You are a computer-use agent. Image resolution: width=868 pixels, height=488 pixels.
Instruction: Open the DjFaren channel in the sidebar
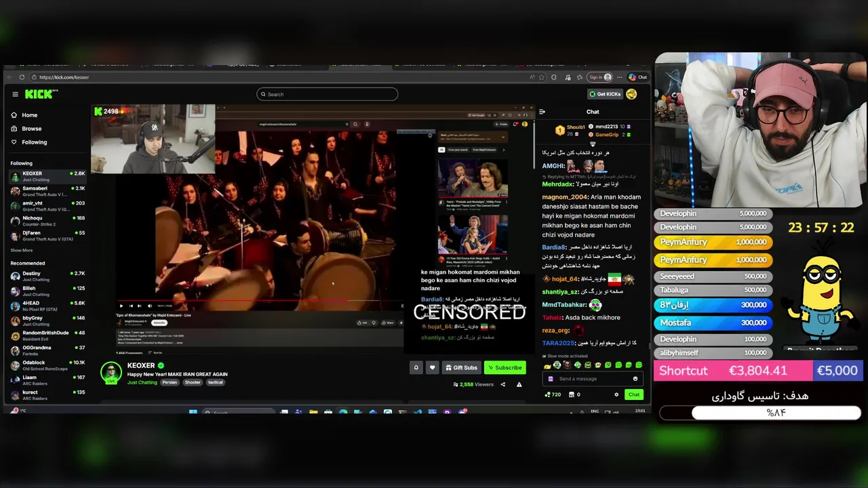tap(47, 236)
